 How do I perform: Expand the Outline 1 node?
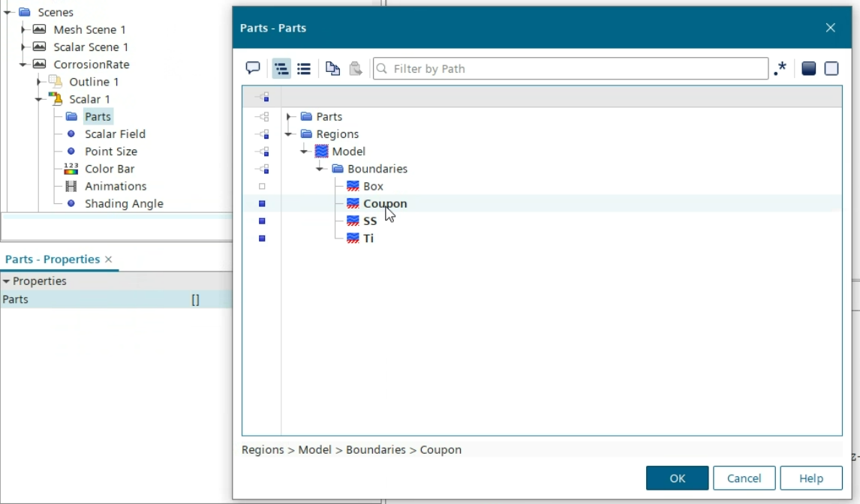[38, 82]
